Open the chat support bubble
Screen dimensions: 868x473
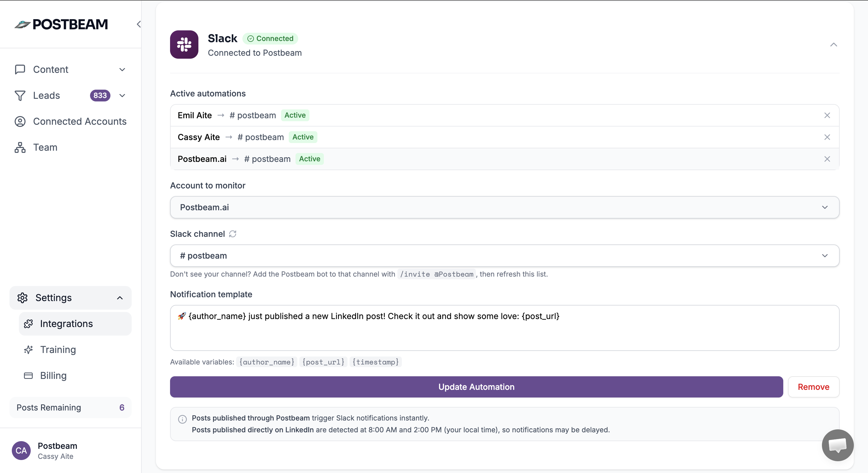837,445
